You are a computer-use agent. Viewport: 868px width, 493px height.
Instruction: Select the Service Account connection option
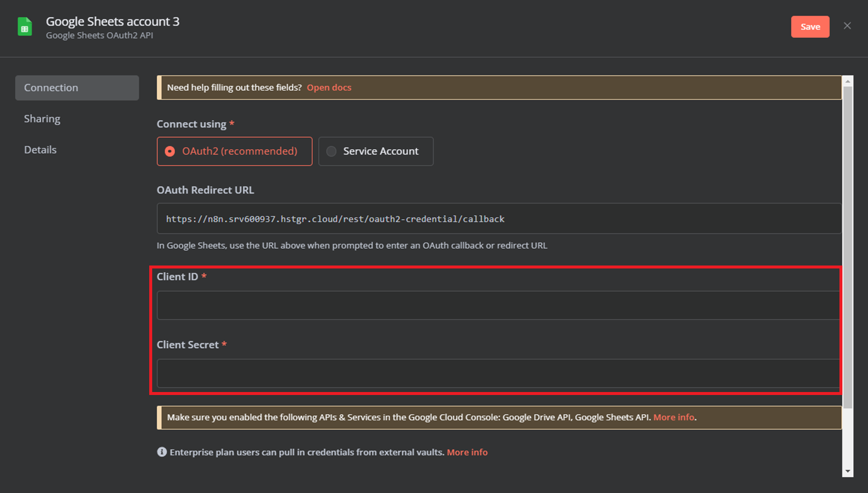tap(376, 151)
